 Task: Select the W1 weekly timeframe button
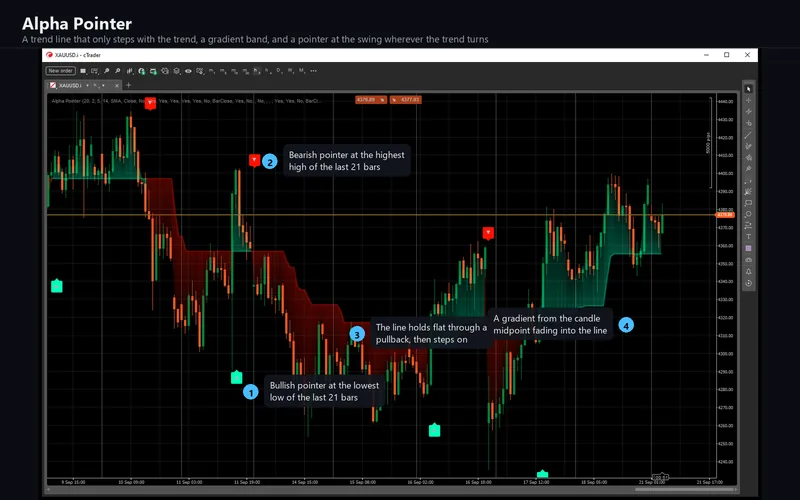tap(290, 71)
